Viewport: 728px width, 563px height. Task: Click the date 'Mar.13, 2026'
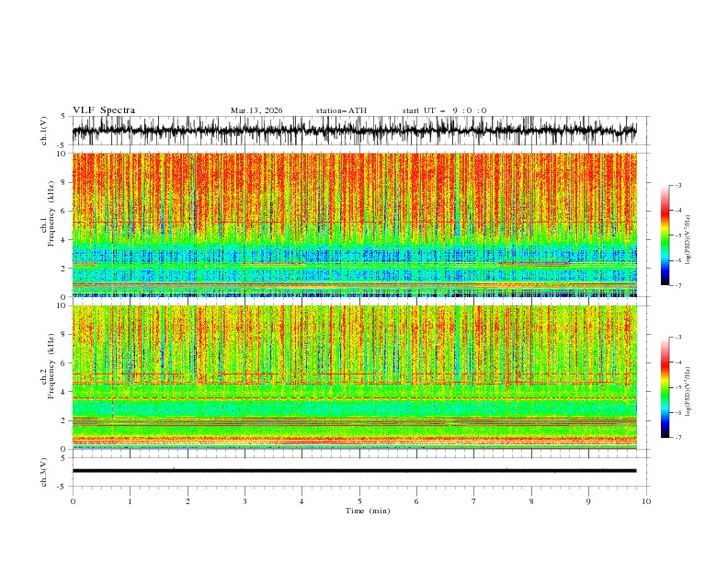pyautogui.click(x=256, y=110)
